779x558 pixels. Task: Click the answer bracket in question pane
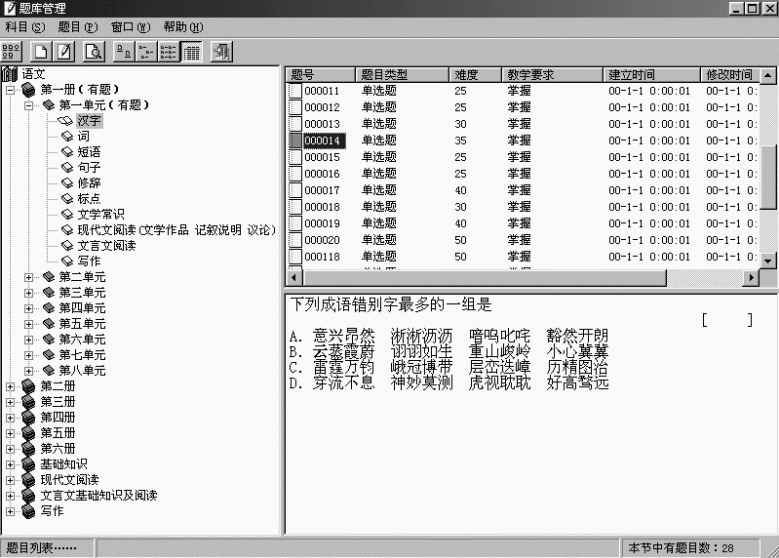click(727, 319)
